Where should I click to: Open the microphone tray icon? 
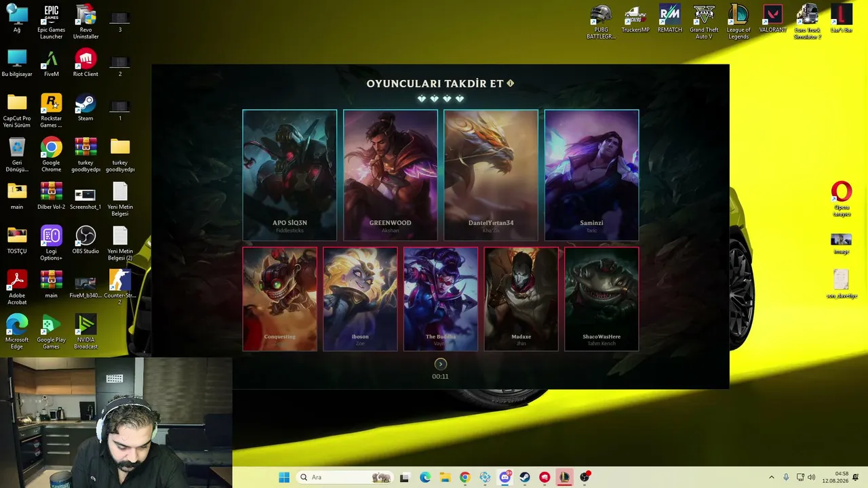coord(786,477)
